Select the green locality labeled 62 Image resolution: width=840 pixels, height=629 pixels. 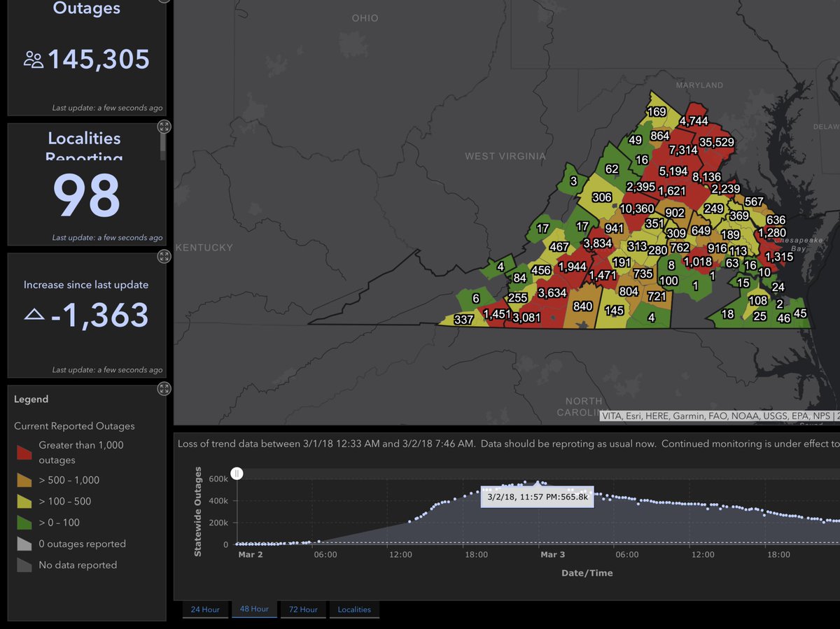612,169
